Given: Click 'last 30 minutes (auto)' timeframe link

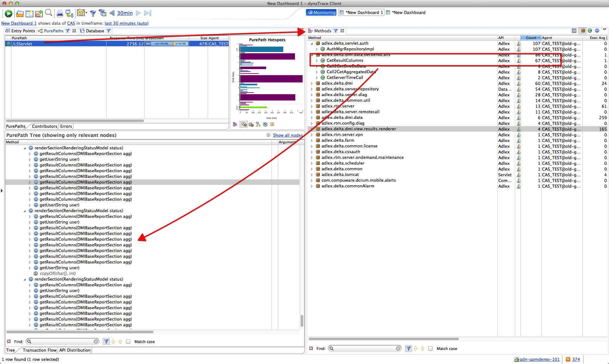Looking at the screenshot, I should tap(127, 23).
